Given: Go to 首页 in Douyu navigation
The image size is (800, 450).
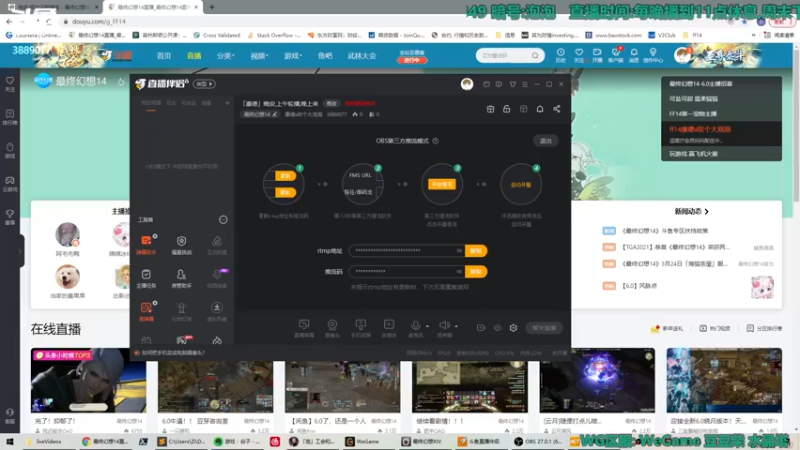Looking at the screenshot, I should pos(164,56).
